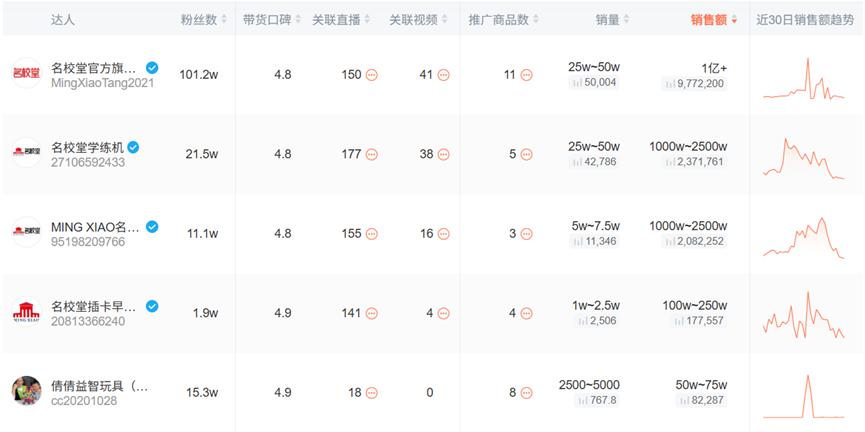Click account ID 20813366240
The width and height of the screenshot is (865, 432).
coord(88,322)
